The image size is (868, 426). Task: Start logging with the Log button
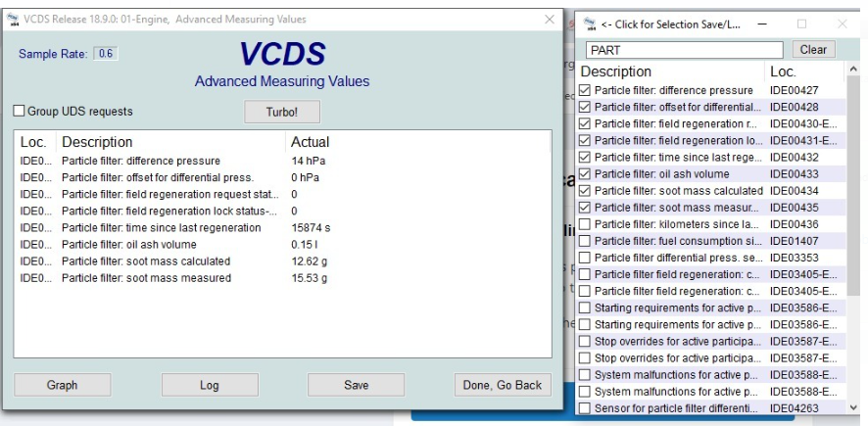pos(210,385)
